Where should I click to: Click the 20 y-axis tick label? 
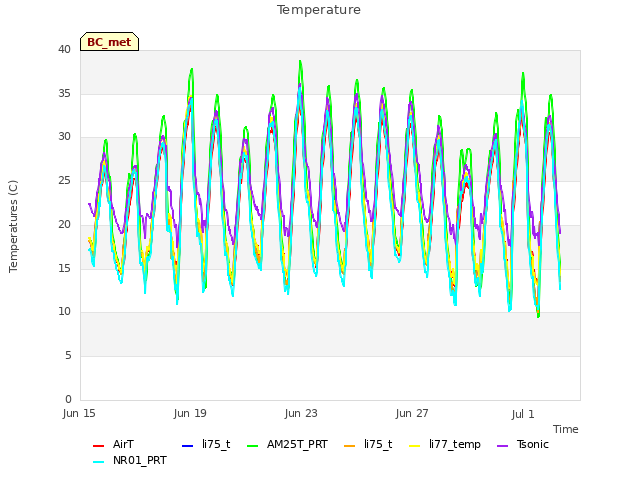point(64,224)
